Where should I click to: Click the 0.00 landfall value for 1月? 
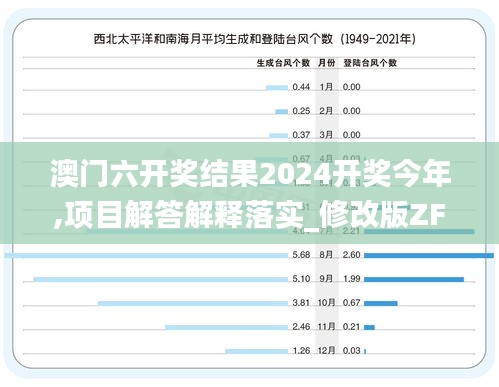pyautogui.click(x=352, y=87)
